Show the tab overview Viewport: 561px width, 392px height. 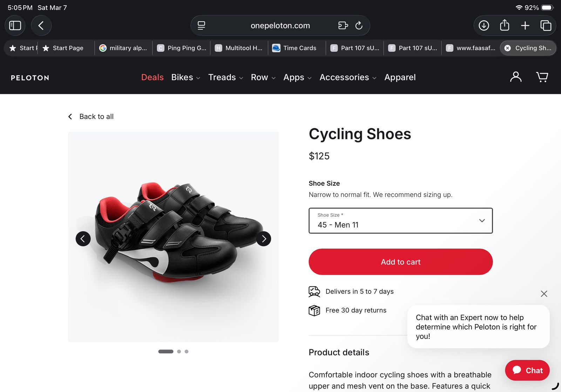[x=546, y=26]
